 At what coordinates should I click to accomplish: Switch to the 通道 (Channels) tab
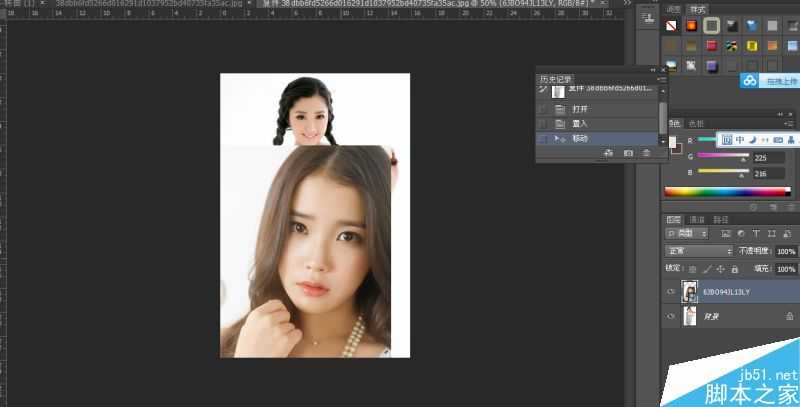pyautogui.click(x=697, y=219)
